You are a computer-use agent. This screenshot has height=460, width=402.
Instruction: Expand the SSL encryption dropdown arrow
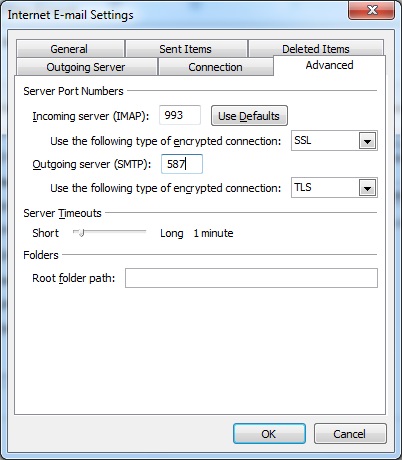[367, 141]
